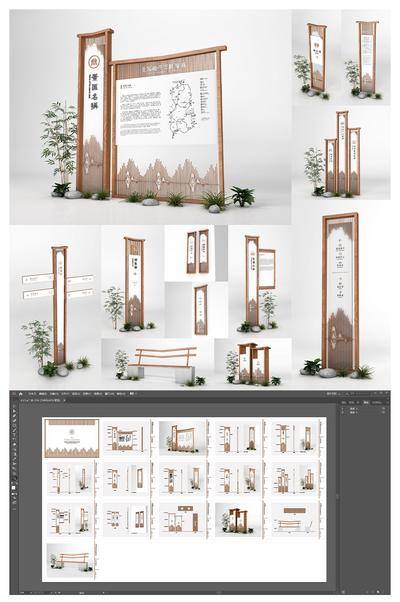Click the target circle of the second layer

pyautogui.click(x=383, y=412)
